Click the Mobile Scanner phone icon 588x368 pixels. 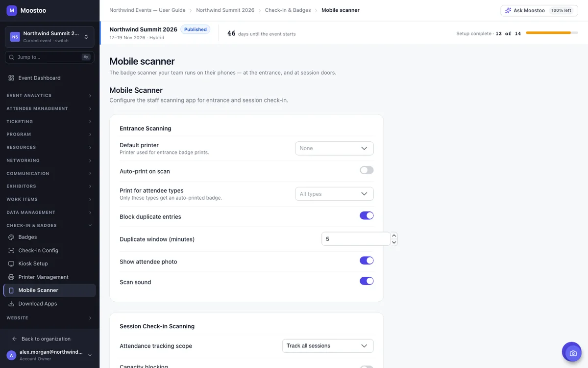click(11, 290)
